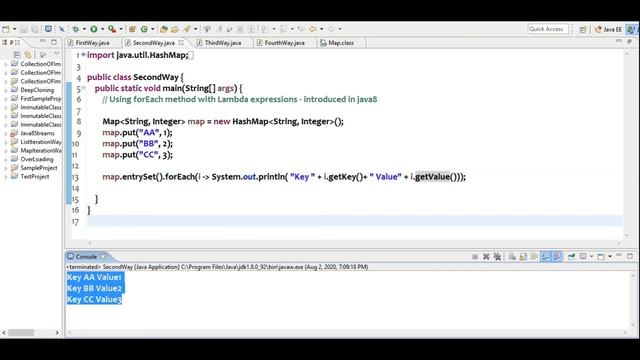640x360 pixels.
Task: Click the Open Type icon
Action: point(164,29)
